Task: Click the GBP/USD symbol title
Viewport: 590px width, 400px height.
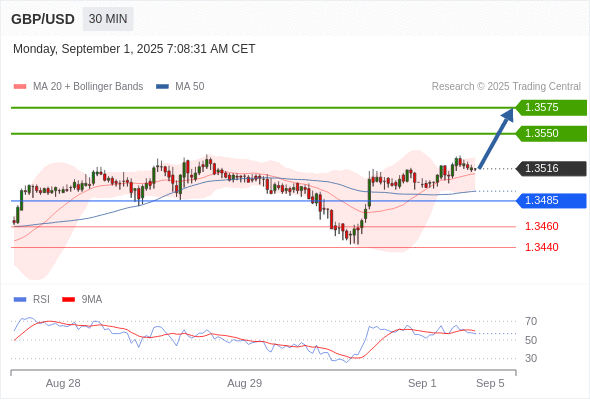Action: coord(43,19)
